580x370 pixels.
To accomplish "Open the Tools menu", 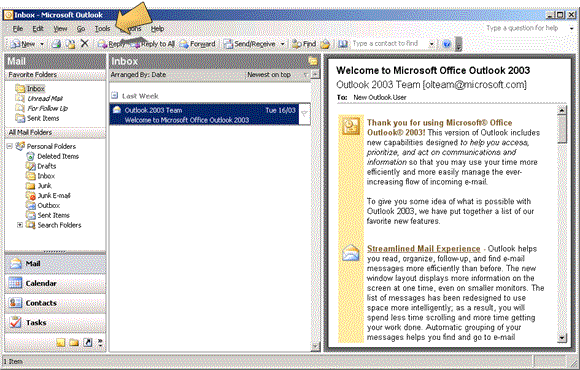I will coord(102,28).
